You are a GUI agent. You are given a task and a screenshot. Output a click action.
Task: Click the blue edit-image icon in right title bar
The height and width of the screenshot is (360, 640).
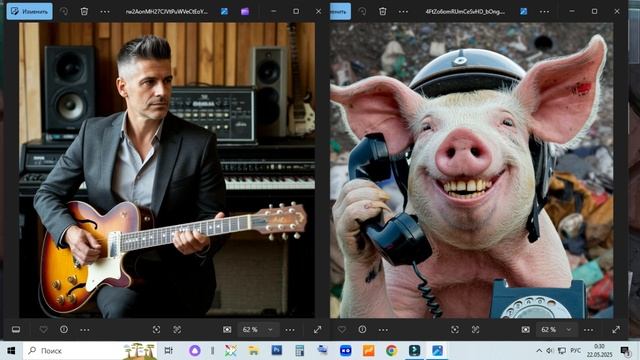[x=523, y=11]
